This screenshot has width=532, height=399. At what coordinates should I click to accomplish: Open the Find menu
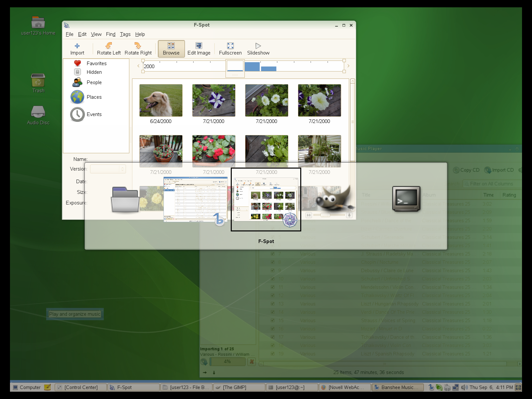[x=110, y=34]
